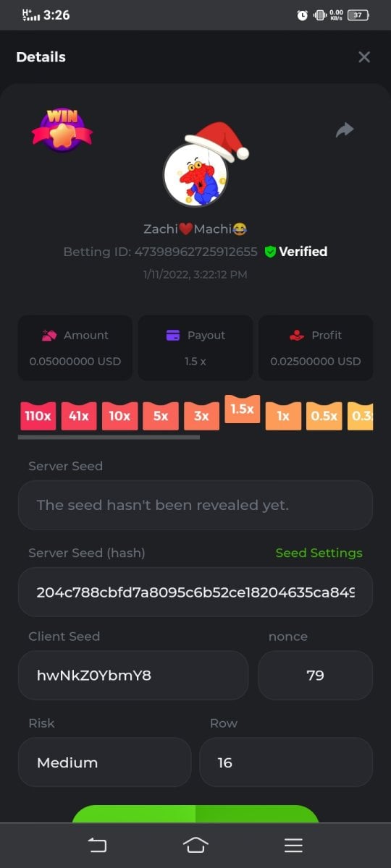This screenshot has height=868, width=391.
Task: Tap the green Verified shield icon
Action: point(270,252)
